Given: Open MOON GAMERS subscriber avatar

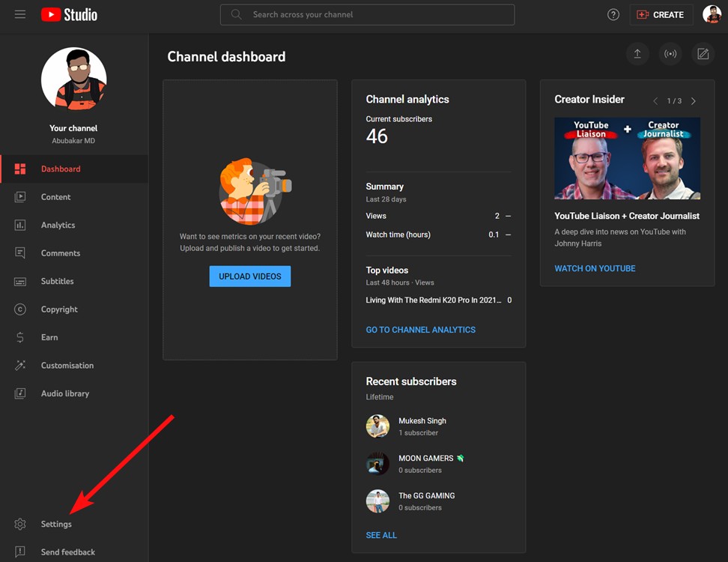Looking at the screenshot, I should 377,464.
